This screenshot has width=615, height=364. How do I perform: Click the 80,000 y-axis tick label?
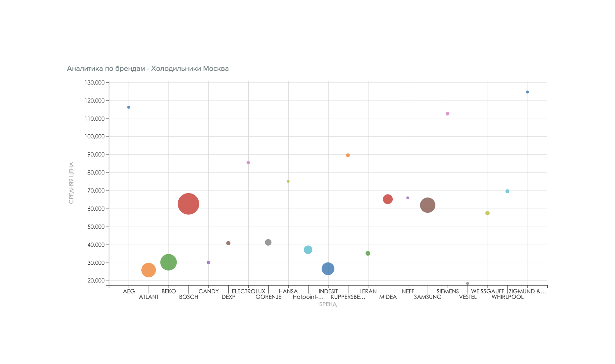point(96,173)
